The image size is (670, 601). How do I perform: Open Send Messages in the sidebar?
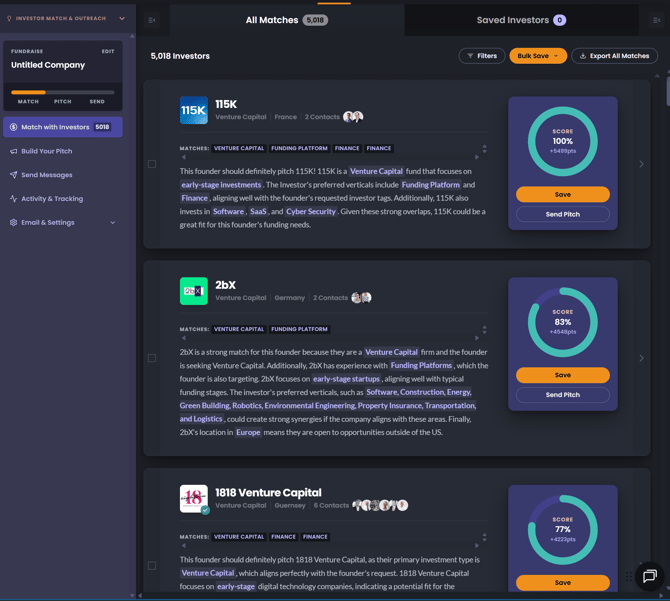[47, 175]
